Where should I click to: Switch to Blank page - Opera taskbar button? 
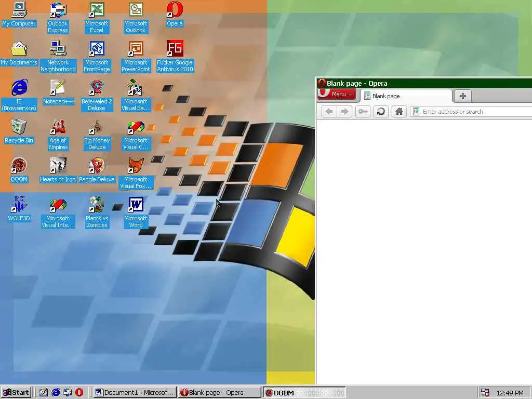click(x=219, y=393)
